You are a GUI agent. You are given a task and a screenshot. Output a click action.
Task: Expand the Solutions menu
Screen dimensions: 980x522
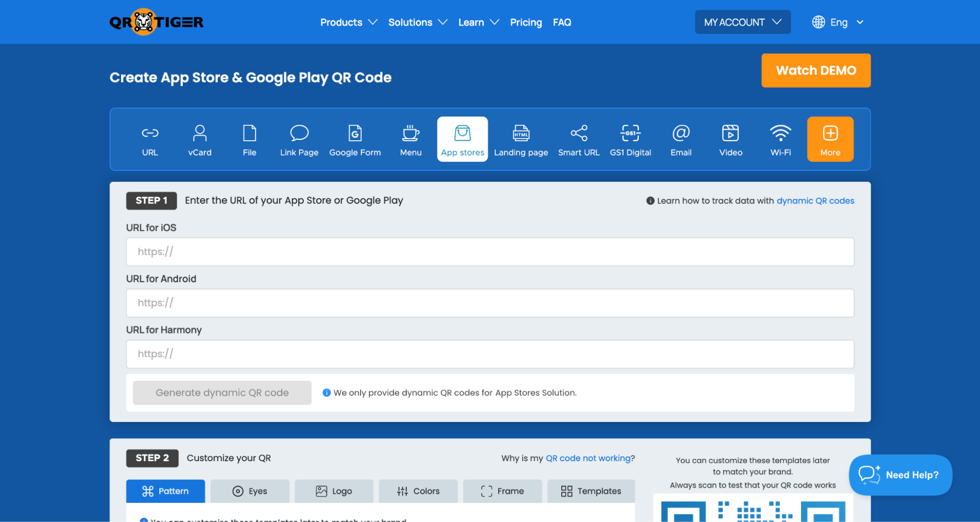[x=418, y=22]
